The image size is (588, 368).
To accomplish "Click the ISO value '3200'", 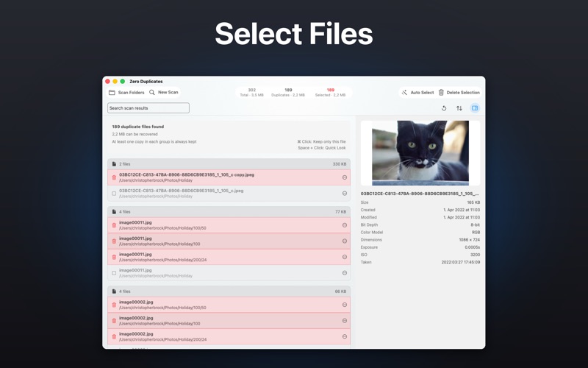I will [475, 255].
